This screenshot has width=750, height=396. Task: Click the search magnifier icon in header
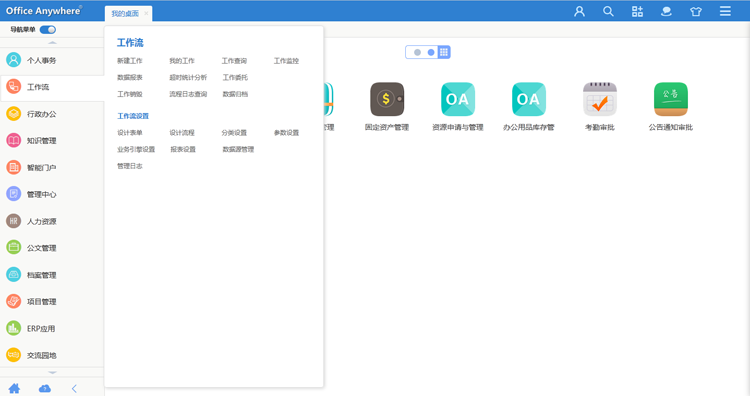point(608,11)
